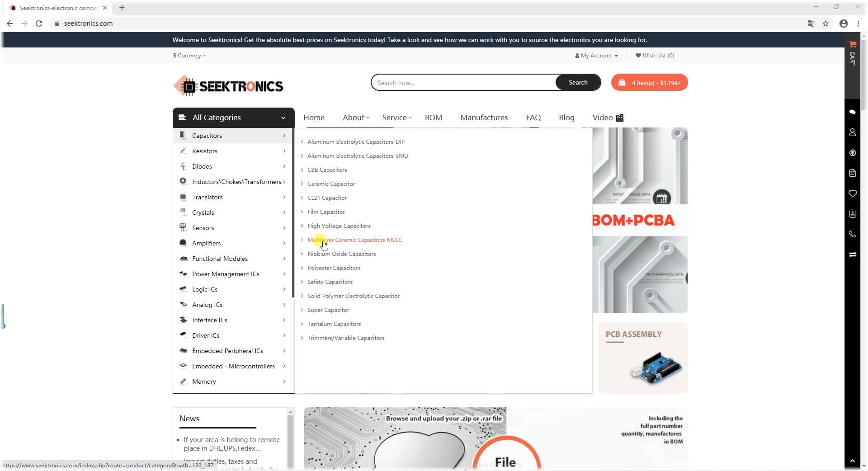Expand Transistors subcategories arrow
Image resolution: width=868 pixels, height=471 pixels.
pos(284,197)
